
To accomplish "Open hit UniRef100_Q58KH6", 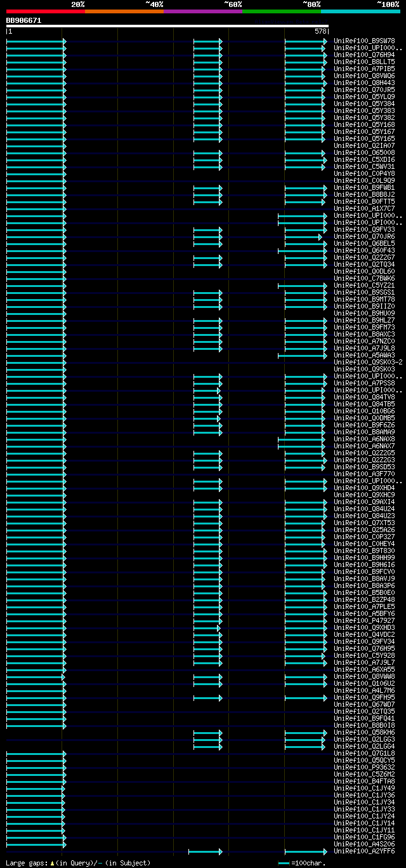I will coord(364,733).
